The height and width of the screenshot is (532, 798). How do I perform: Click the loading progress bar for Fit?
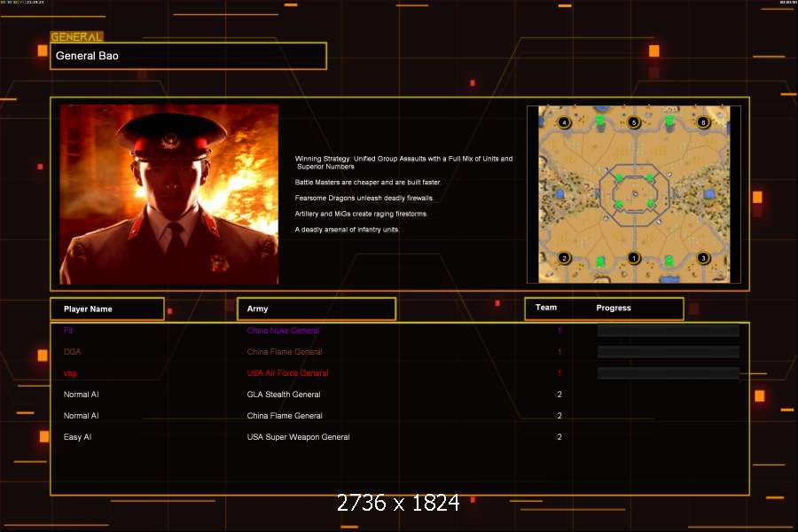pos(669,331)
